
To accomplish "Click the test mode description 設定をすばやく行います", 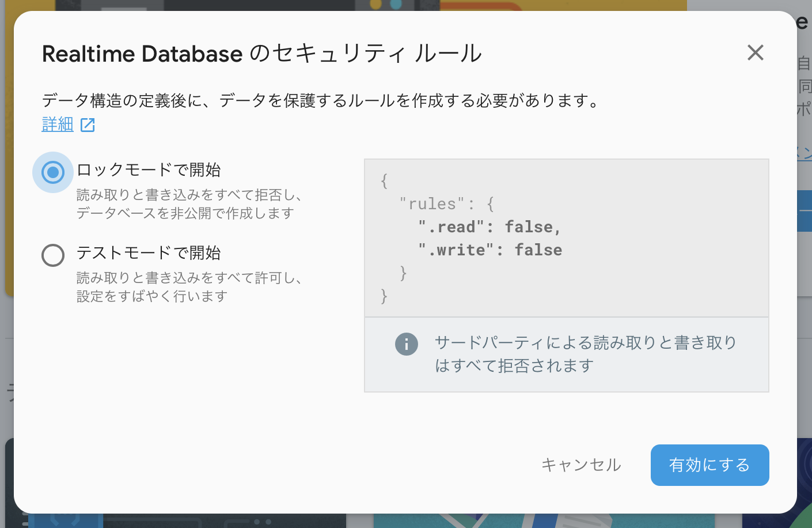I will coord(152,296).
